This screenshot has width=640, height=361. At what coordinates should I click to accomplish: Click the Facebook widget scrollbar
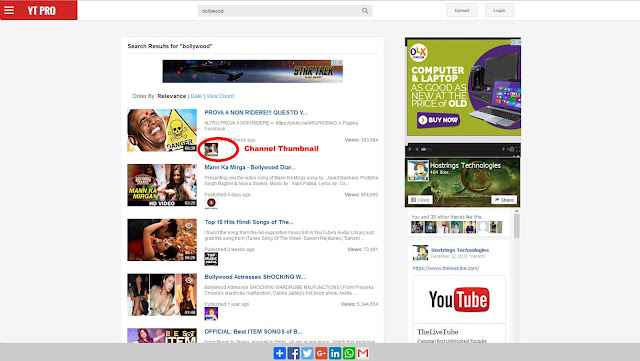[517, 225]
